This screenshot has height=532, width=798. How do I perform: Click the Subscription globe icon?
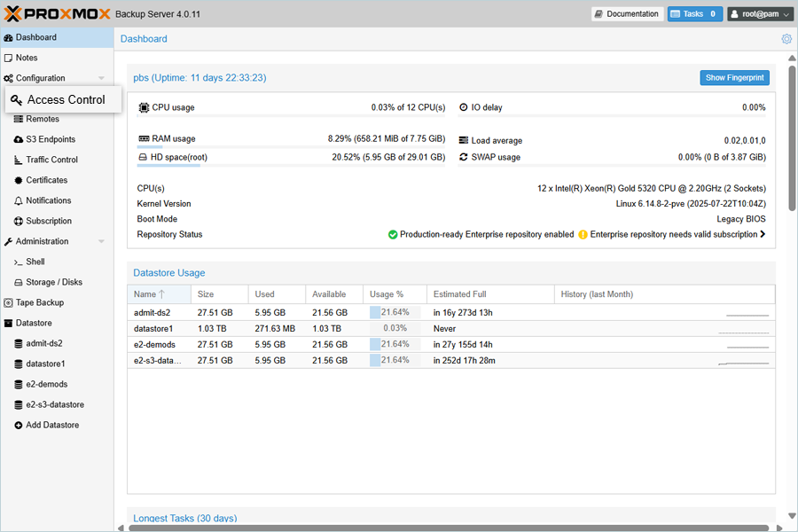click(x=19, y=222)
